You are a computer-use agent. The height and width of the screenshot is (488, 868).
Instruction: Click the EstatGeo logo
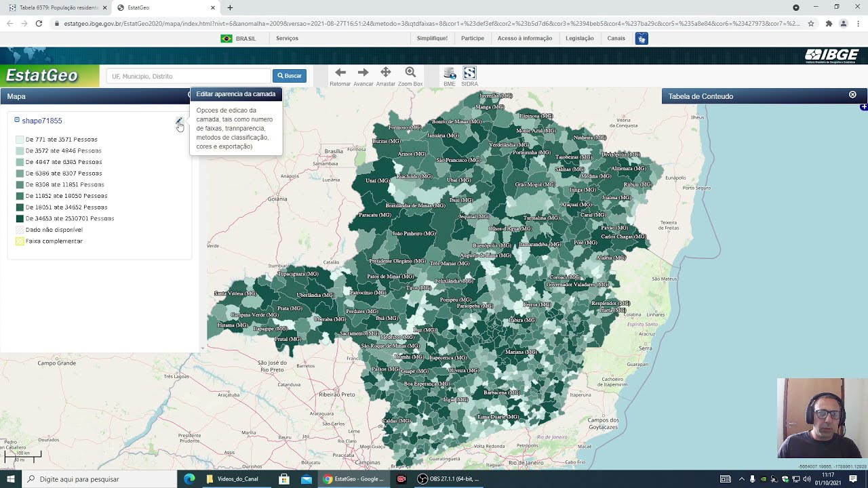[x=42, y=75]
